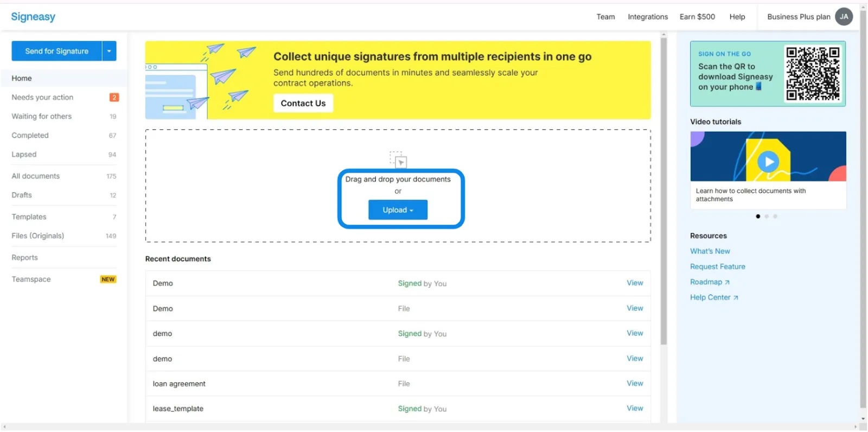Screen dimensions: 868x432
Task: Click 'Scan the QR to download Signeasy' text
Action: click(x=735, y=77)
